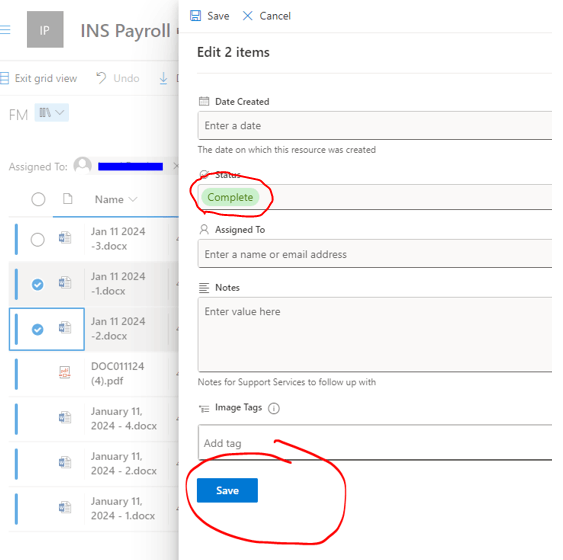
Task: Click the Assigned To person avatar icon
Action: [x=83, y=166]
